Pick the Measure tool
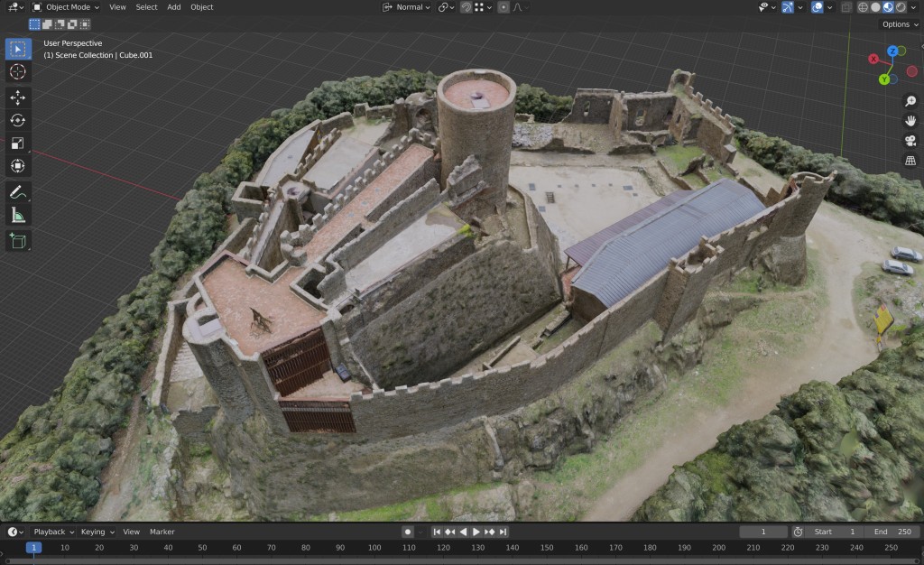924x565 pixels. click(x=18, y=215)
